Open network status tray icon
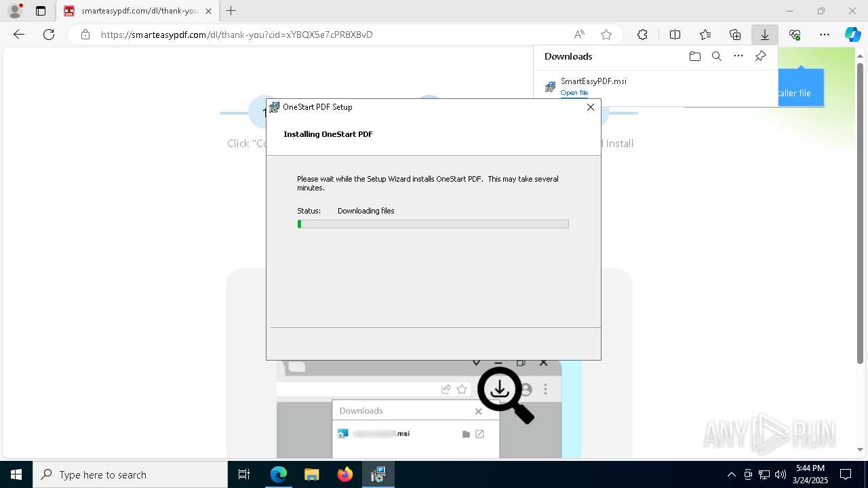The height and width of the screenshot is (488, 868). [764, 474]
